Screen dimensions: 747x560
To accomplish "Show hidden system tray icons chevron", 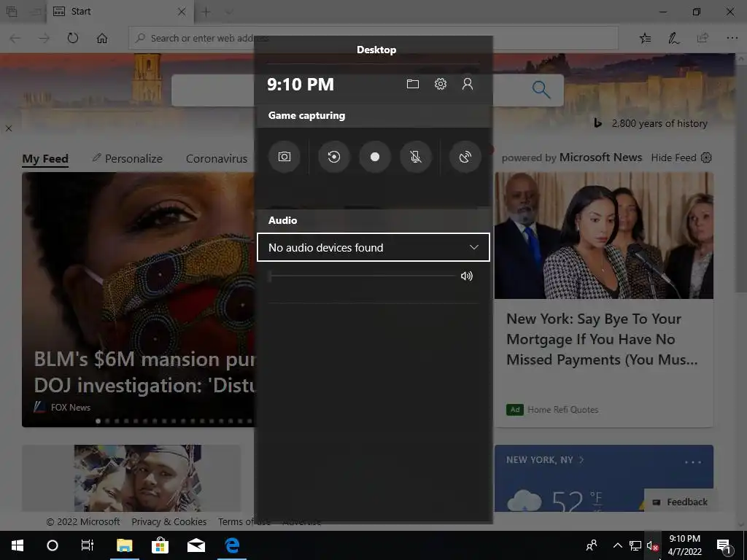I will point(617,545).
